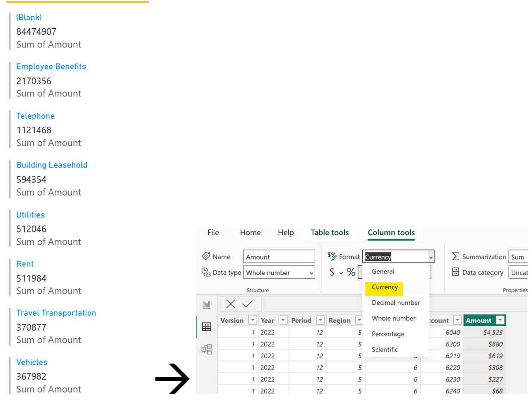532x402 pixels.
Task: Click the Travel Transportation card label
Action: click(x=56, y=313)
